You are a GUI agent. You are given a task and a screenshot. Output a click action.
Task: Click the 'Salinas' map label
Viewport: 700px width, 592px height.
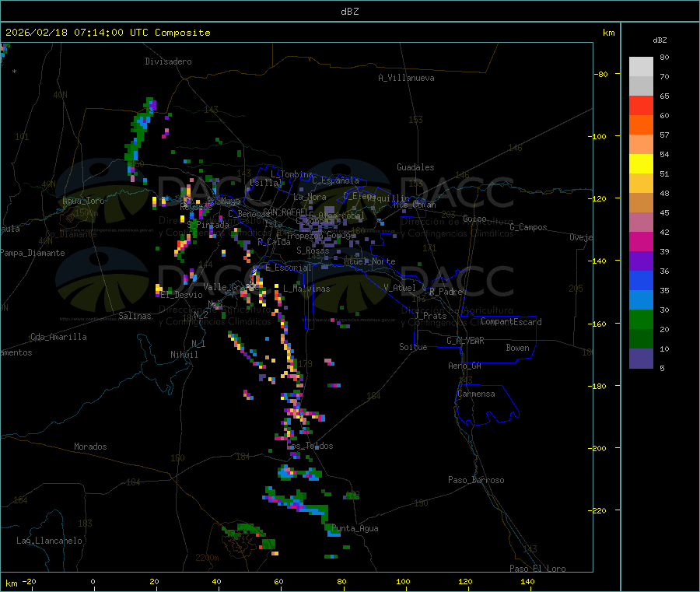pos(135,316)
